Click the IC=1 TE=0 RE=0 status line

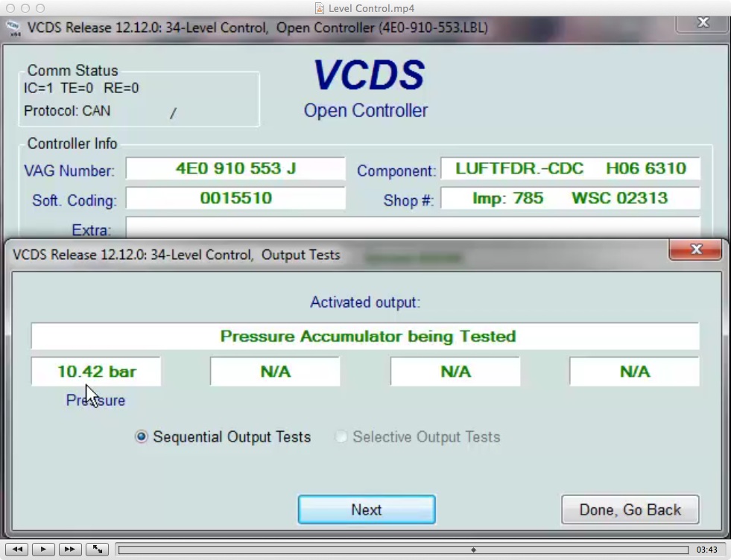81,88
